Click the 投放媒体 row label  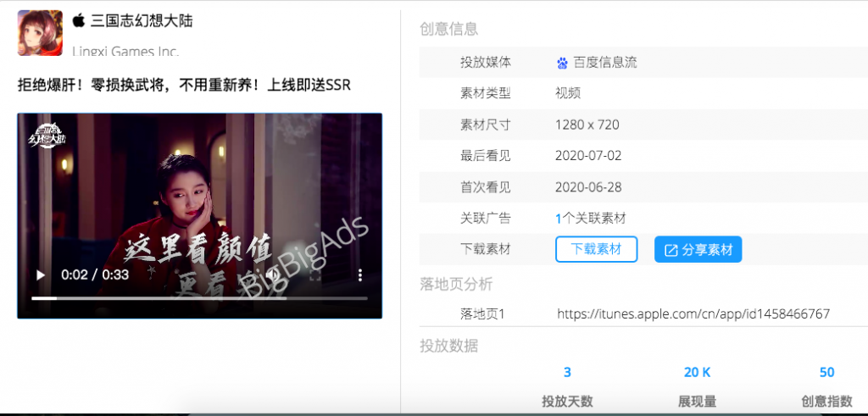coord(485,63)
